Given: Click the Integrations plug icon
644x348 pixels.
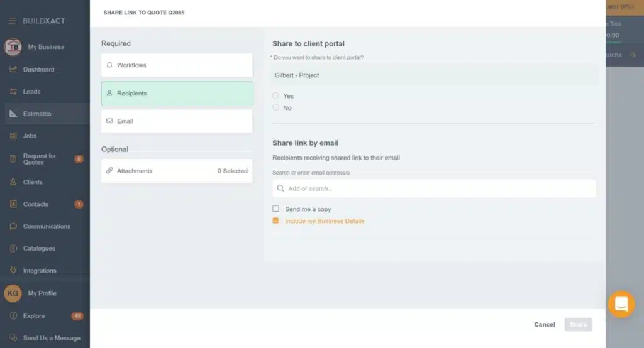Looking at the screenshot, I should pyautogui.click(x=13, y=271).
